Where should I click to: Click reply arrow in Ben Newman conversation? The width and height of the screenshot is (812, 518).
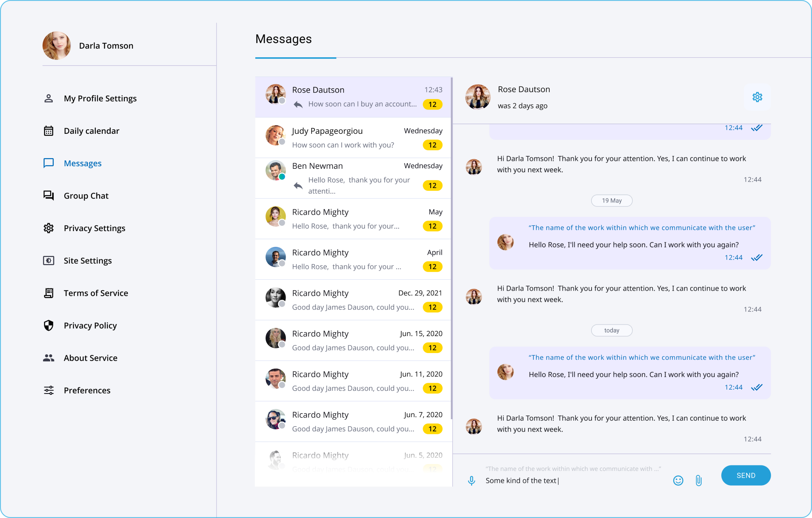[x=298, y=186]
